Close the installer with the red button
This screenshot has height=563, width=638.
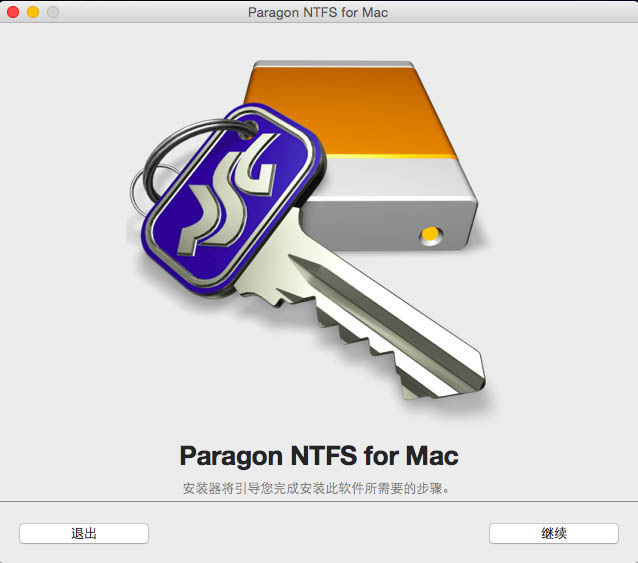coord(13,12)
